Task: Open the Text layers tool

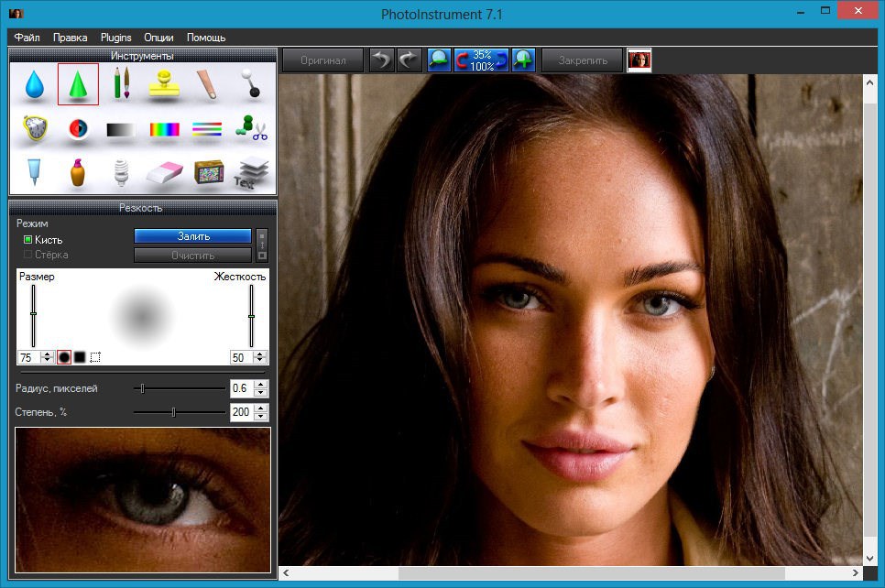Action: [251, 172]
